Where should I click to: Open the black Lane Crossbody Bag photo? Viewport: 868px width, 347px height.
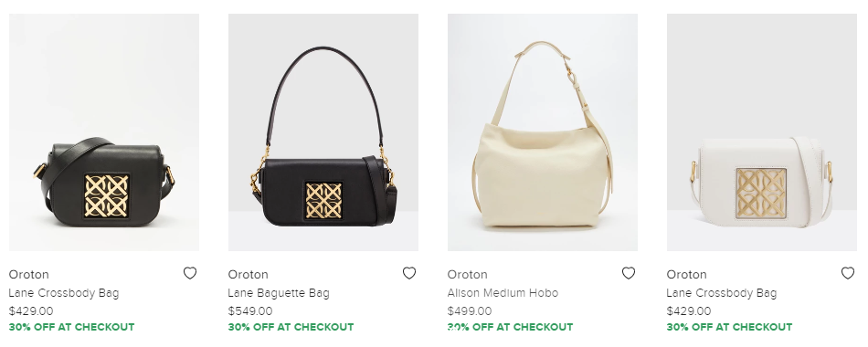click(x=104, y=132)
